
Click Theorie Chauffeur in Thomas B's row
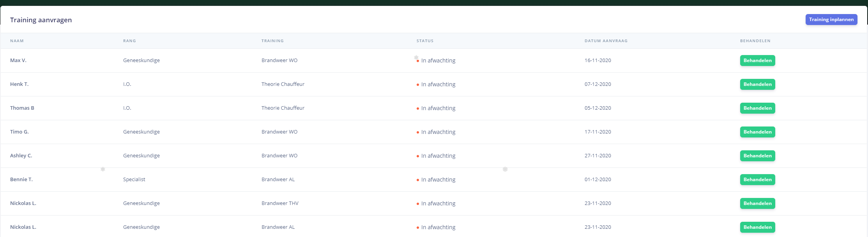(x=283, y=108)
